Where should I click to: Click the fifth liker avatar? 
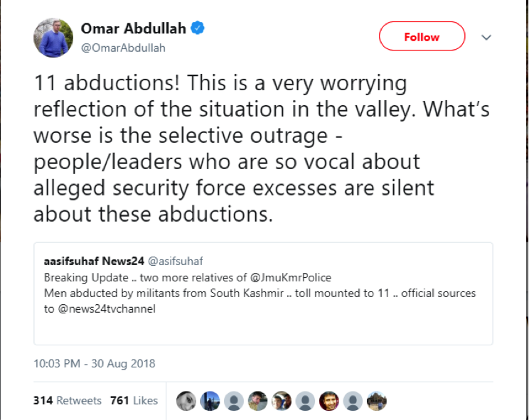[281, 401]
